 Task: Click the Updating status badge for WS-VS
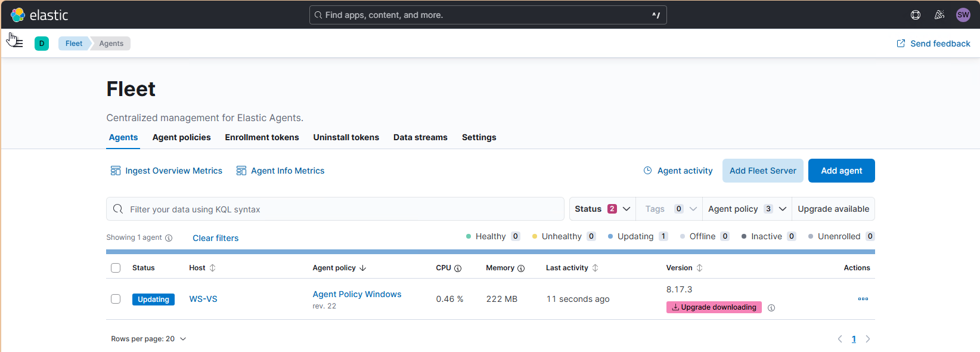tap(153, 299)
